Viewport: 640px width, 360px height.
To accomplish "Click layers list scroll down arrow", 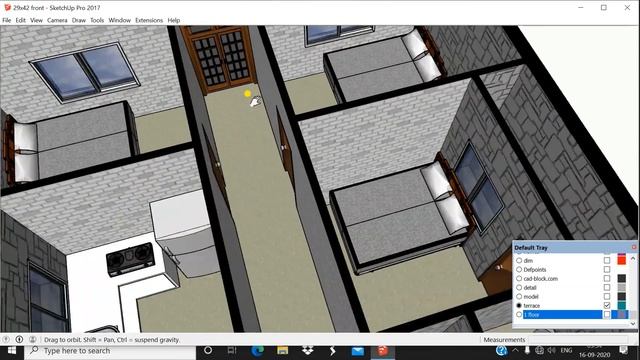I will coord(633,323).
